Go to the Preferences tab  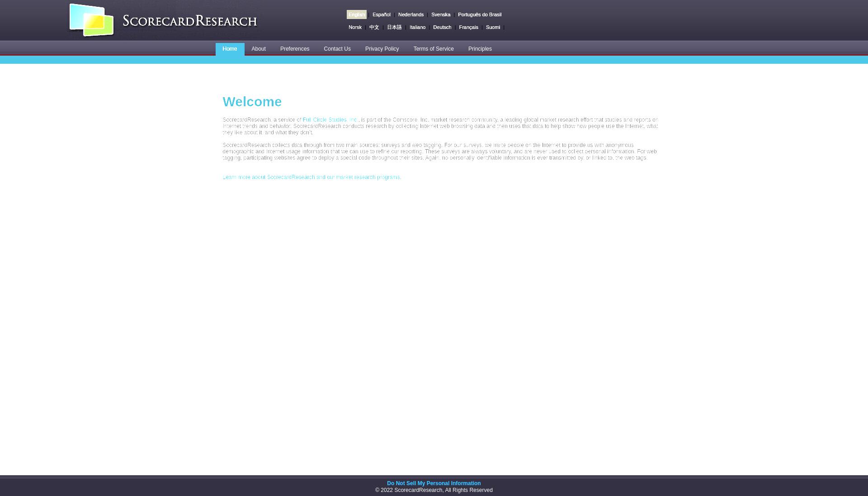click(x=295, y=49)
